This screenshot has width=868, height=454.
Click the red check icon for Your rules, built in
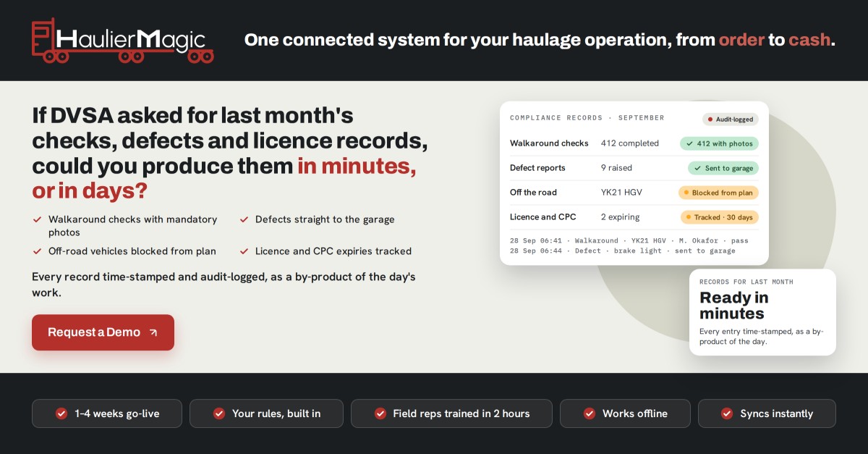pyautogui.click(x=219, y=413)
